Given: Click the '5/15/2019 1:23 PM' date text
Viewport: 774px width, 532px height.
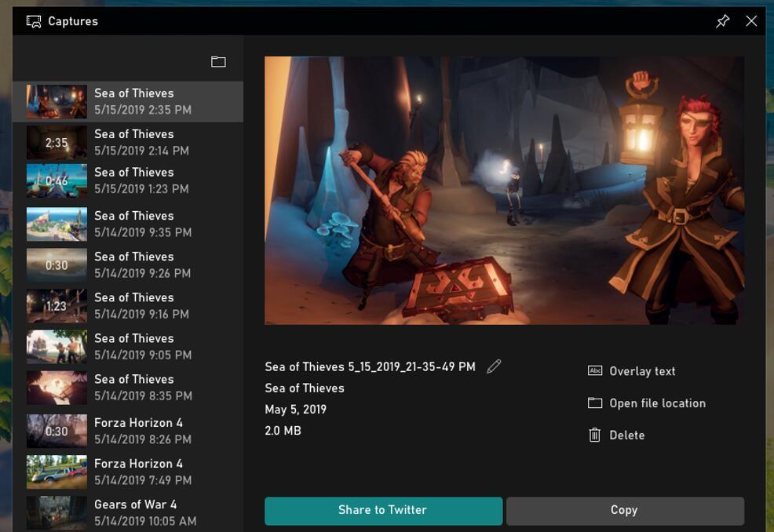Looking at the screenshot, I should (141, 189).
